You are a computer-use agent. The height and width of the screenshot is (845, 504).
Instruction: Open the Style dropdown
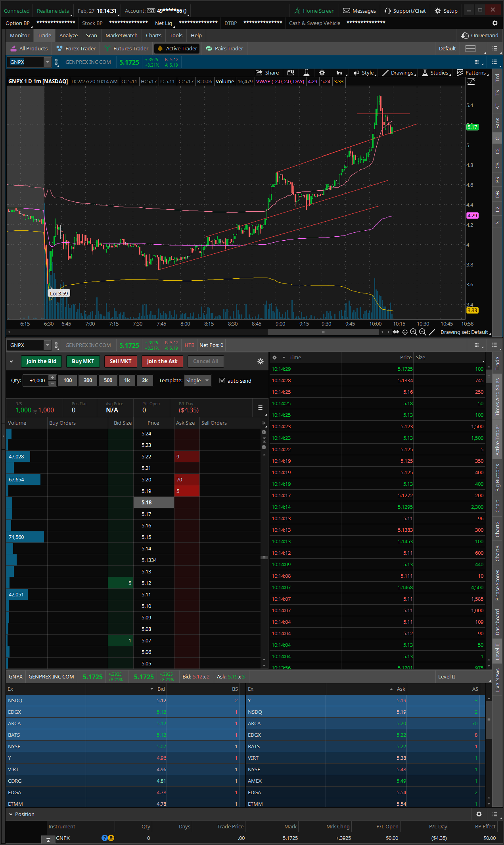coord(364,73)
